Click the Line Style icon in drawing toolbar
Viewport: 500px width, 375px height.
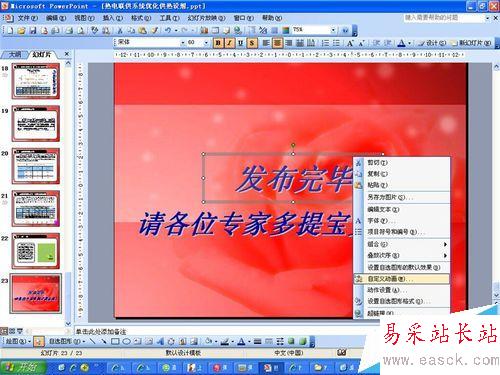(257, 341)
